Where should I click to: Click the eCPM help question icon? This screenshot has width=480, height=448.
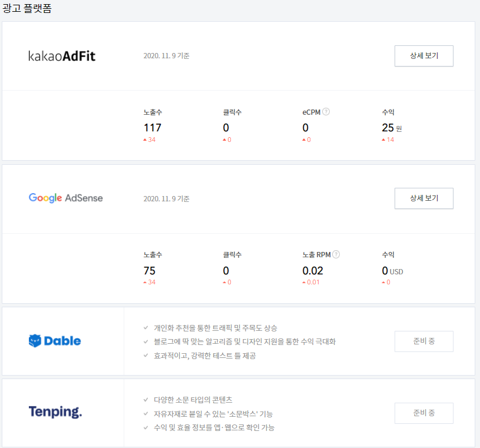click(x=326, y=112)
